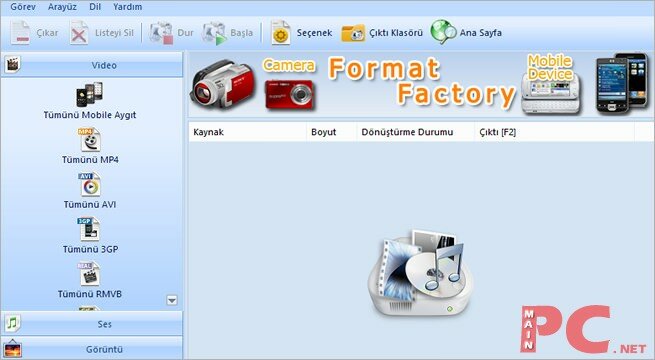Click the white slider phone image
The image size is (655, 360).
pyautogui.click(x=551, y=95)
